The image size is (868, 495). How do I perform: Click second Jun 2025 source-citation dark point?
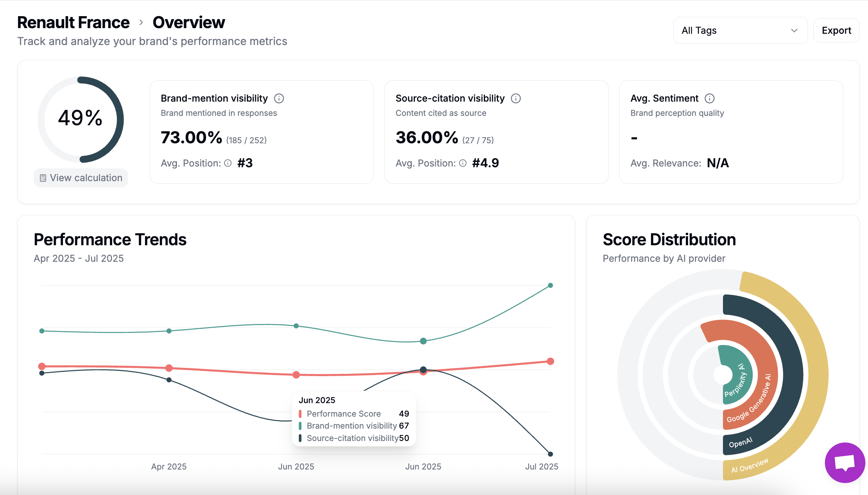click(x=423, y=369)
